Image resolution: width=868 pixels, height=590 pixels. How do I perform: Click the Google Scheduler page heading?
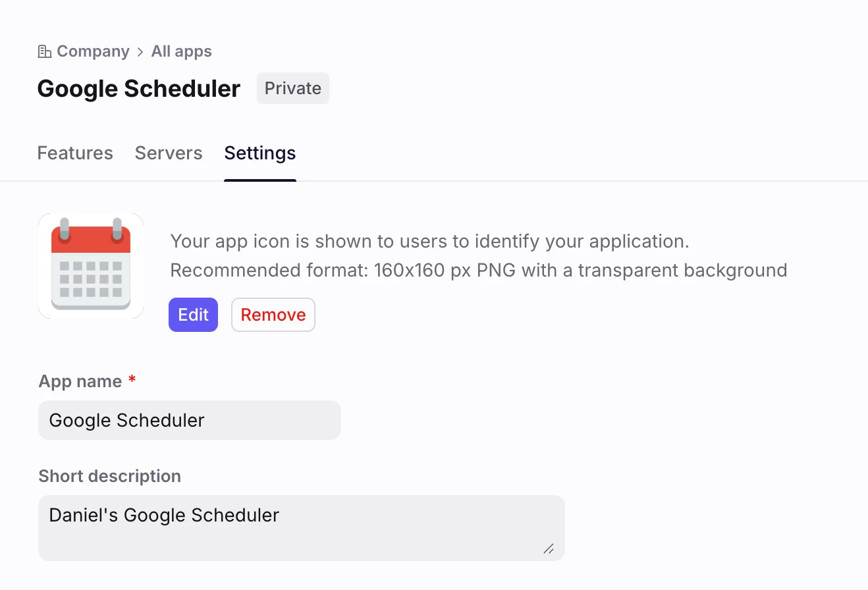[139, 89]
